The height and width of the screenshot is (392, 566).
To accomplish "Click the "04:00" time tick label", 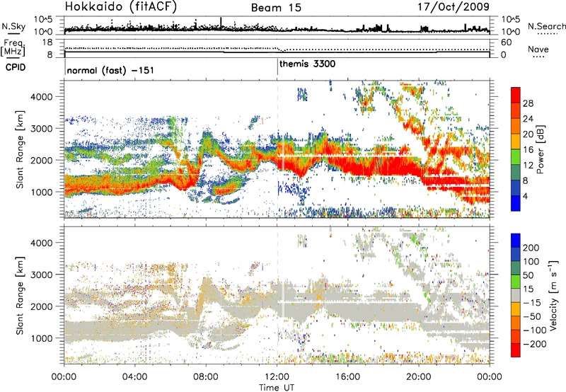I will coord(135,377).
